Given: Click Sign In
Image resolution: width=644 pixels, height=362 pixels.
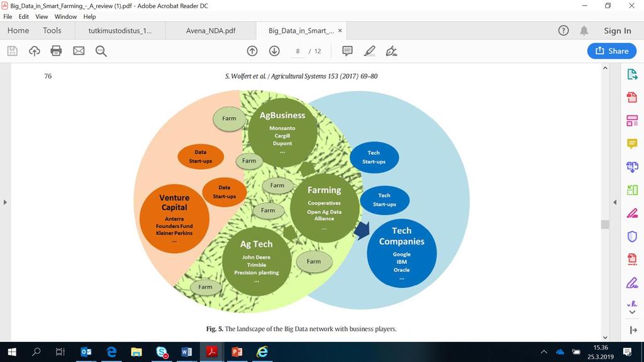Looking at the screenshot, I should [x=618, y=31].
